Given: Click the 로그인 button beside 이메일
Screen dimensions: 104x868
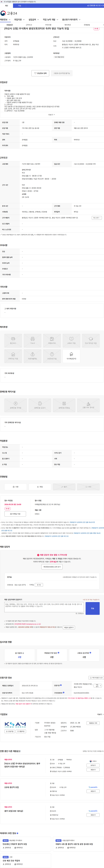Looking at the screenshot, I should tap(39, 585).
